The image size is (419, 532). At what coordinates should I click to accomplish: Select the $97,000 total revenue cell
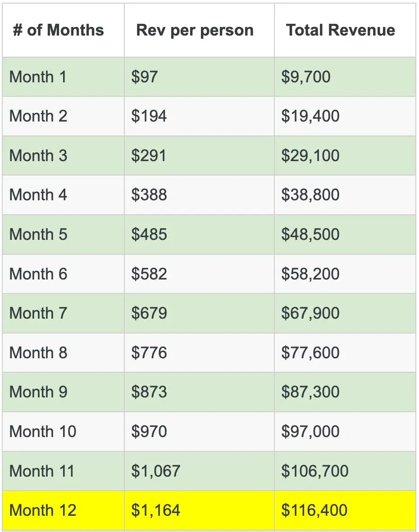pyautogui.click(x=345, y=432)
